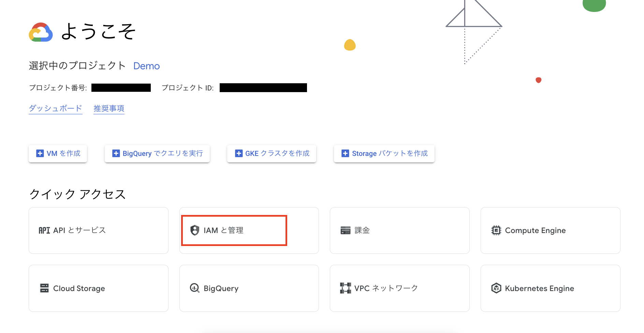The width and height of the screenshot is (644, 333).
Task: Click the Google Cloud logo
Action: (x=41, y=32)
